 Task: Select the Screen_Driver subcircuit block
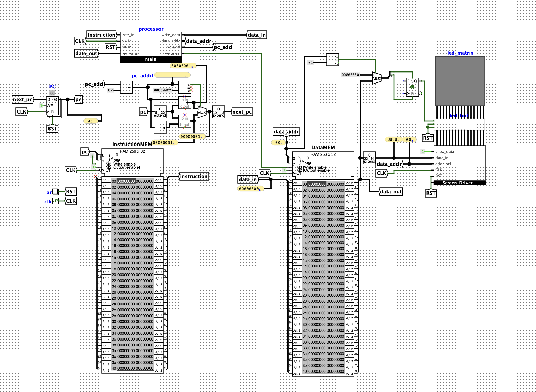click(460, 164)
